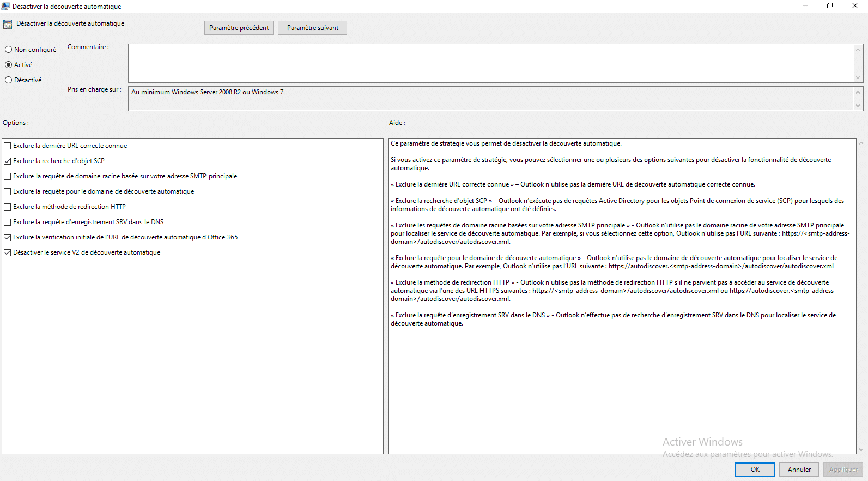Image resolution: width=868 pixels, height=481 pixels.
Task: Click the setting icon beside the policy name
Action: [8, 25]
